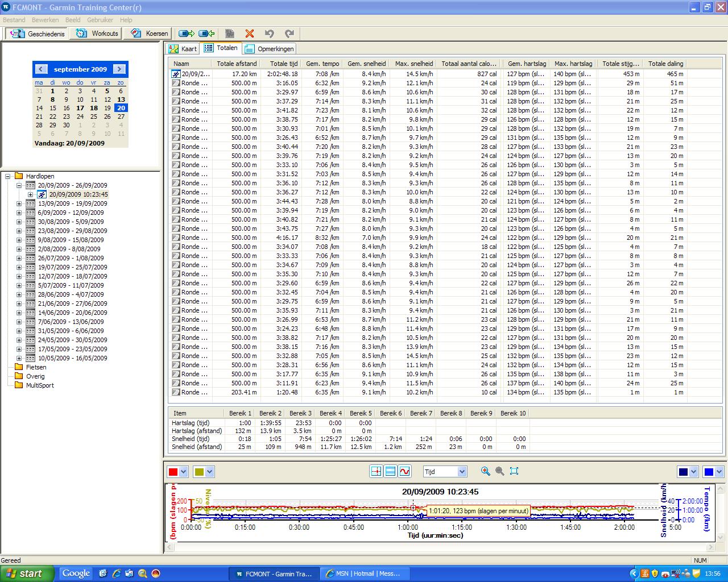The height and width of the screenshot is (582, 728).
Task: Select the Fietsen folder
Action: 36,367
